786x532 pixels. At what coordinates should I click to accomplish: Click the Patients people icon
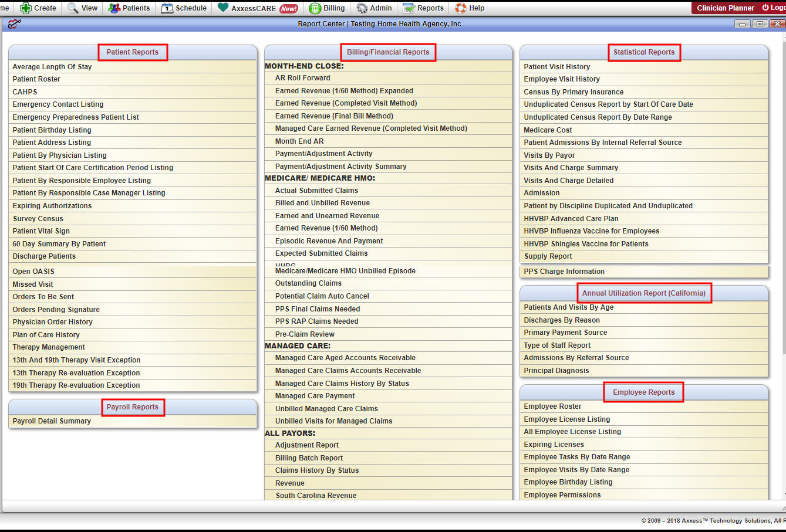114,8
